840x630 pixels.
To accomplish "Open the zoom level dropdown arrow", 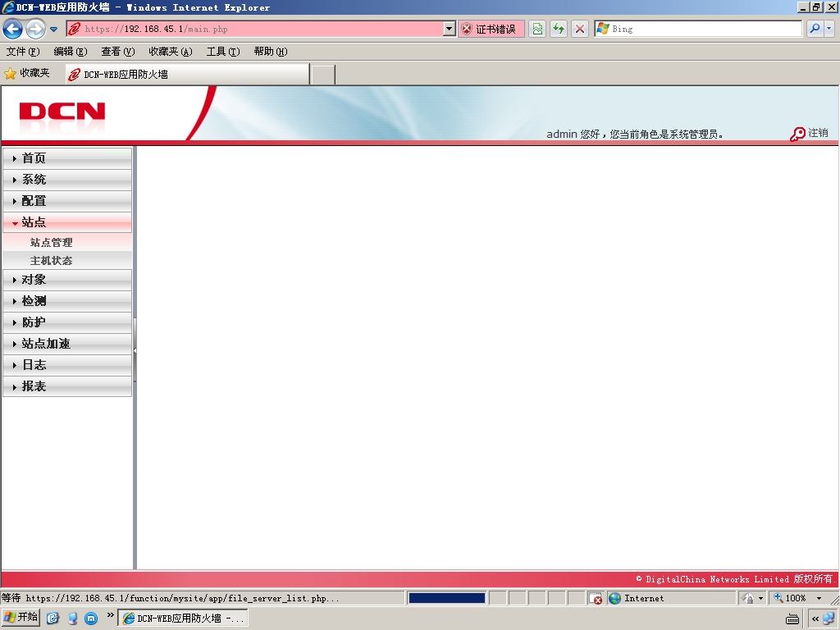I will pyautogui.click(x=819, y=598).
